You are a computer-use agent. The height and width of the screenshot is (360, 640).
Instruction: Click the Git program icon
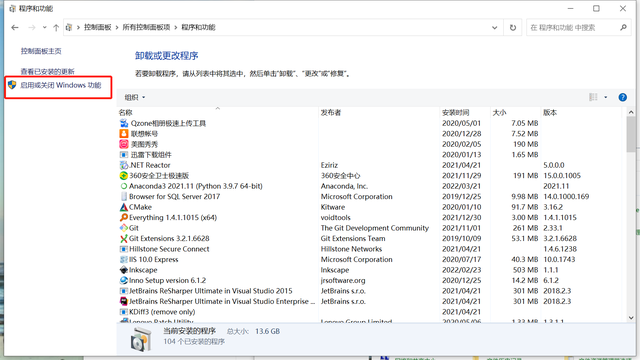pyautogui.click(x=124, y=228)
